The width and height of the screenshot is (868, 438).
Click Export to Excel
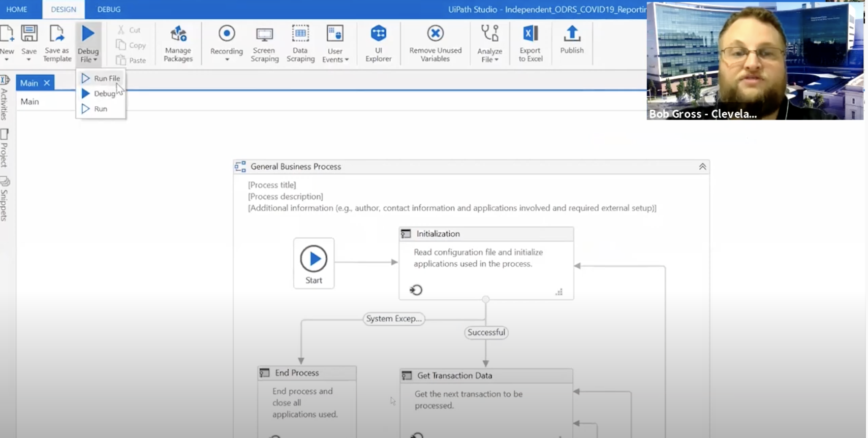coord(531,44)
